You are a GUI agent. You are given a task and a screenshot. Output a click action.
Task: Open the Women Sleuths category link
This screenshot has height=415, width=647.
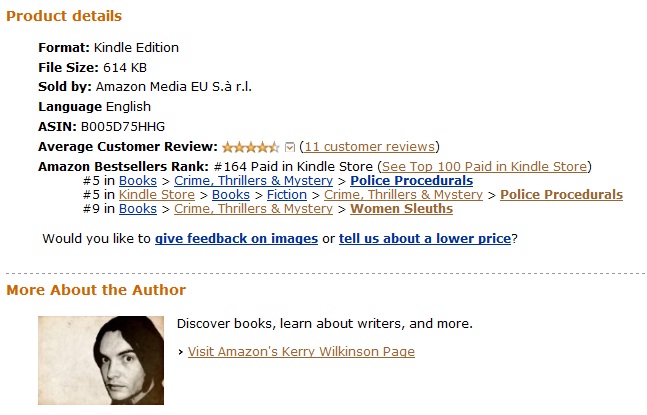pyautogui.click(x=401, y=209)
